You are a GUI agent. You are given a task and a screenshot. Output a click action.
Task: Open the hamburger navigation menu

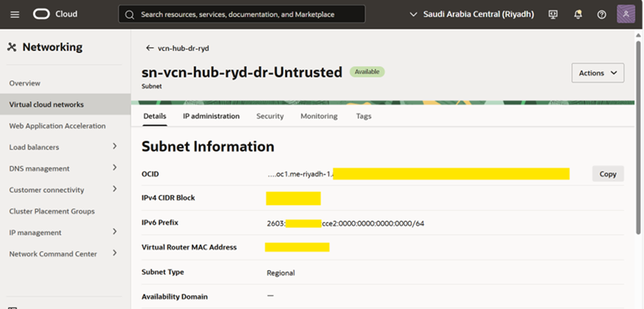pyautogui.click(x=15, y=14)
